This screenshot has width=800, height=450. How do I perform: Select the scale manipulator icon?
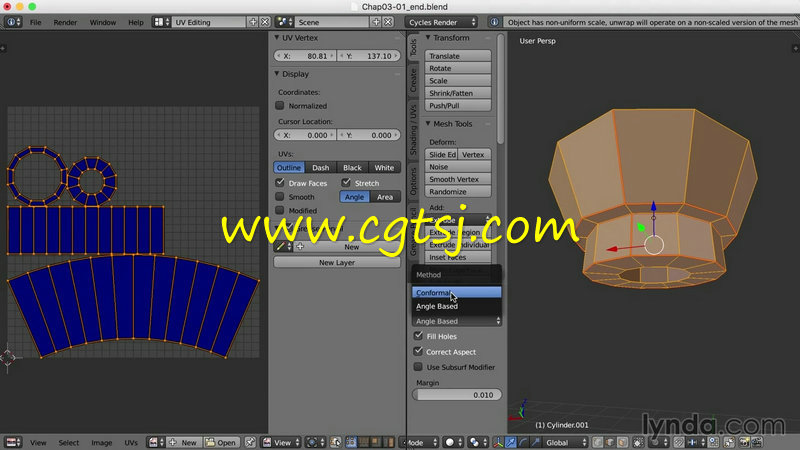535,442
